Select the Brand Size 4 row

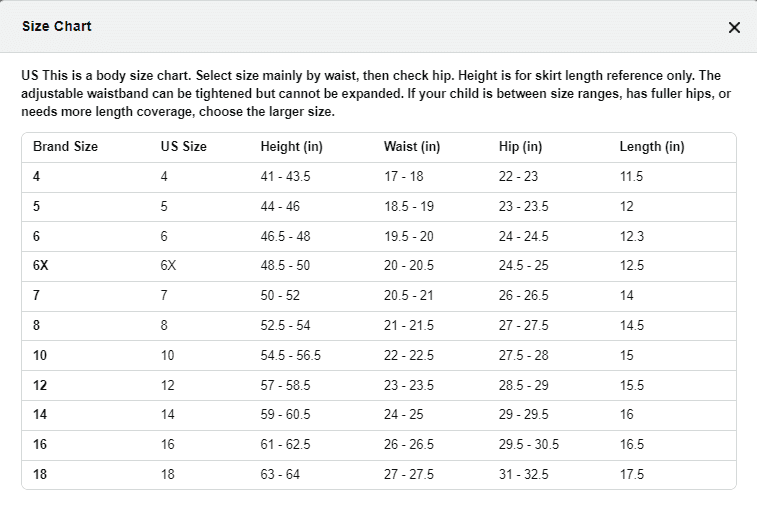379,177
